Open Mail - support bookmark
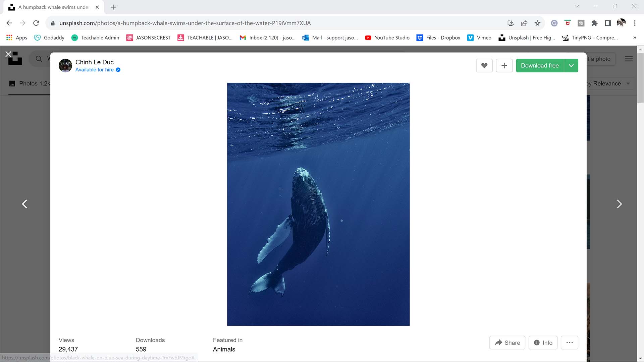This screenshot has height=362, width=644. coord(330,38)
